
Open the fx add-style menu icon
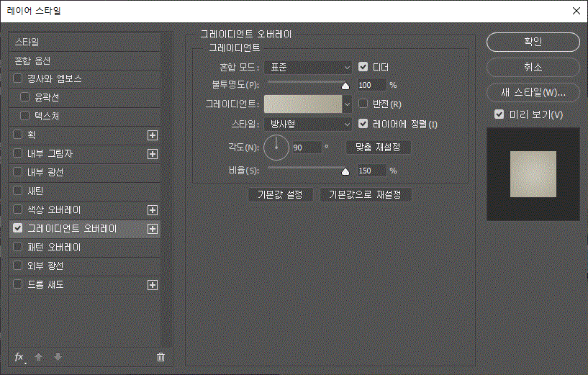click(20, 357)
